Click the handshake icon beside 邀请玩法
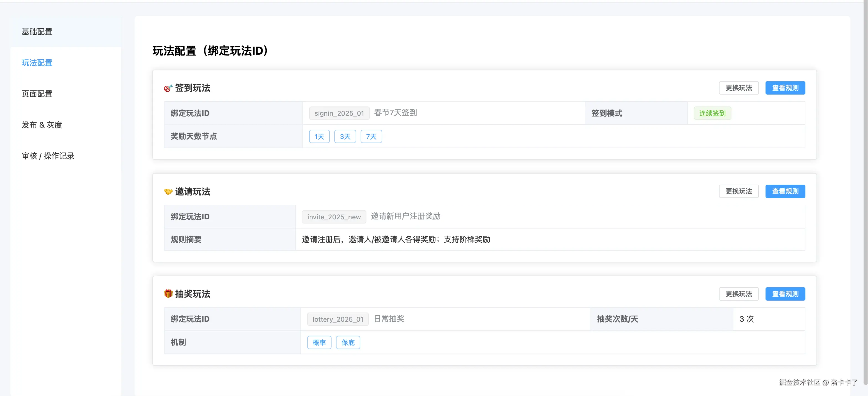Viewport: 868px width, 396px height. click(x=168, y=192)
